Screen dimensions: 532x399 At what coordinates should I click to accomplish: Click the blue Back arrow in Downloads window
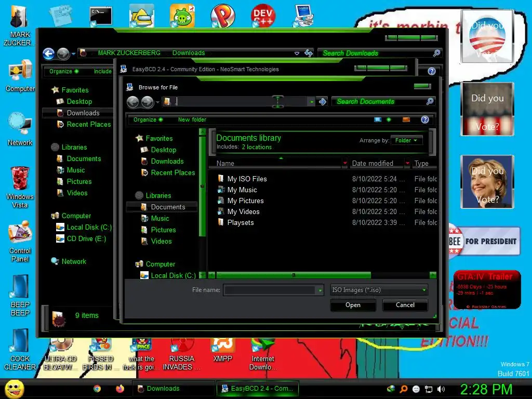tap(48, 54)
